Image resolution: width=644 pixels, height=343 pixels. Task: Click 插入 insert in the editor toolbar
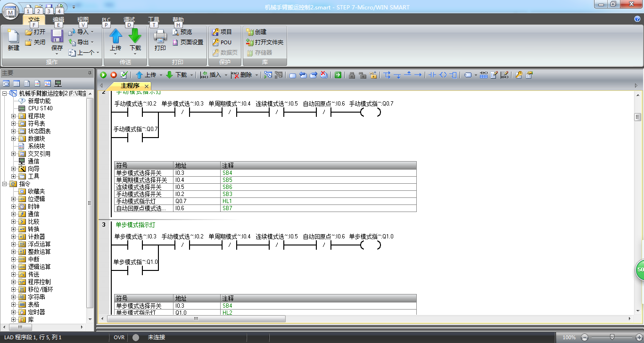(x=211, y=75)
